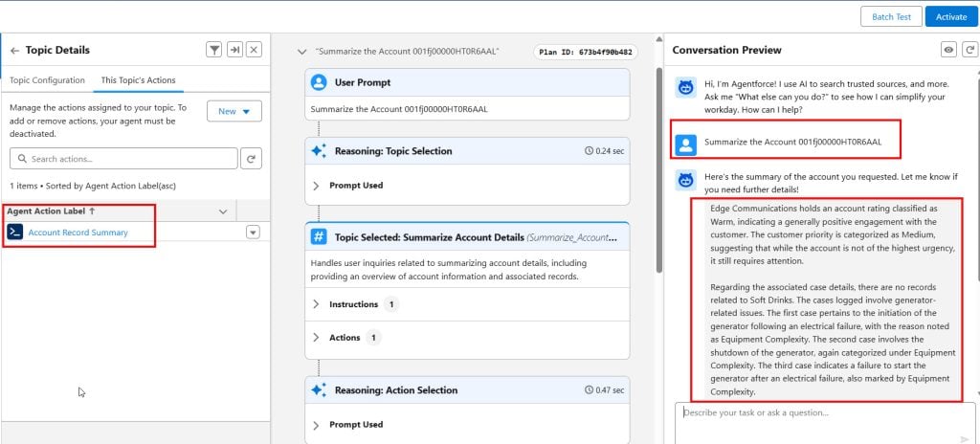Refresh the actions list

(x=252, y=159)
